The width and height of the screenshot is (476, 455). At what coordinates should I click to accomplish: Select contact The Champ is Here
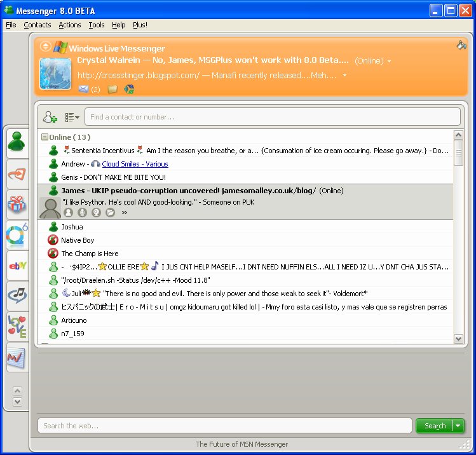[x=245, y=253]
